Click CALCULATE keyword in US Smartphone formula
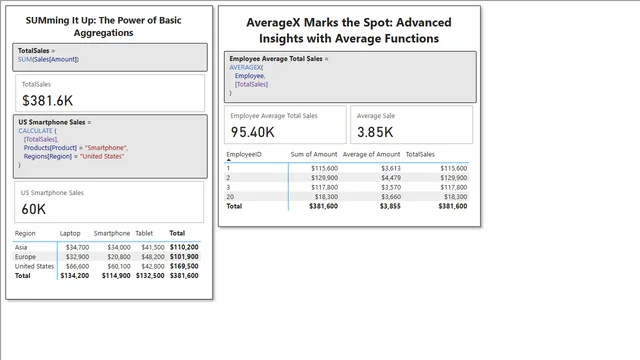The height and width of the screenshot is (360, 640). click(36, 131)
